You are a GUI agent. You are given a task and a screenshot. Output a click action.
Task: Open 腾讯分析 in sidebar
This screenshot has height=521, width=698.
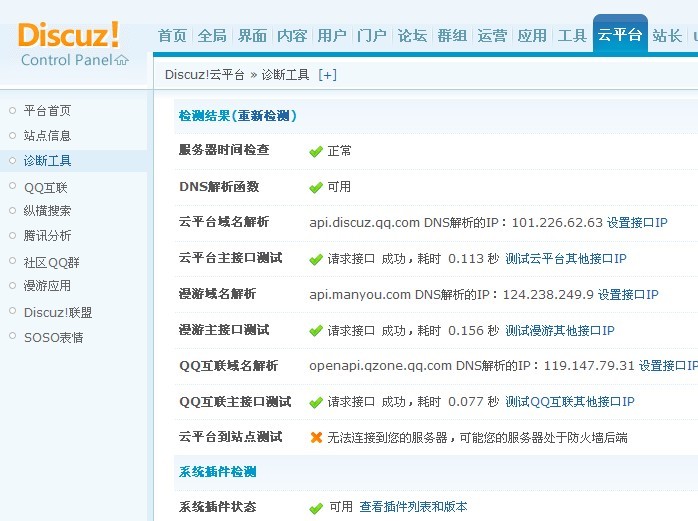(x=47, y=236)
